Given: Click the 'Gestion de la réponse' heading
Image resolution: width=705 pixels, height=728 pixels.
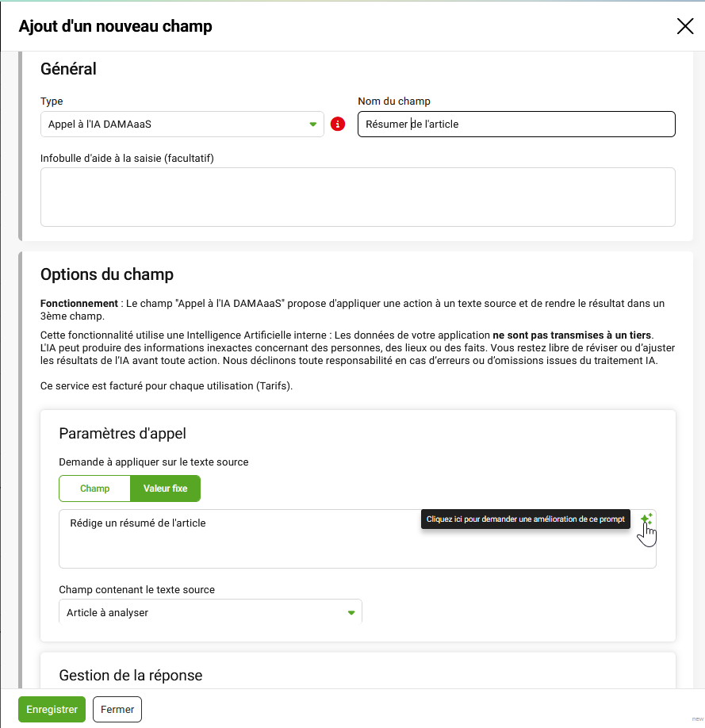Looking at the screenshot, I should 131,675.
